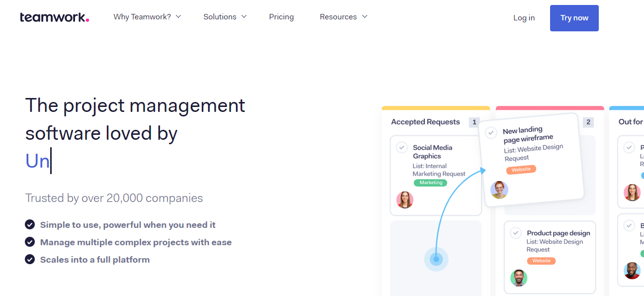Click the Social Media Graphics card title
The image size is (644, 296).
432,152
